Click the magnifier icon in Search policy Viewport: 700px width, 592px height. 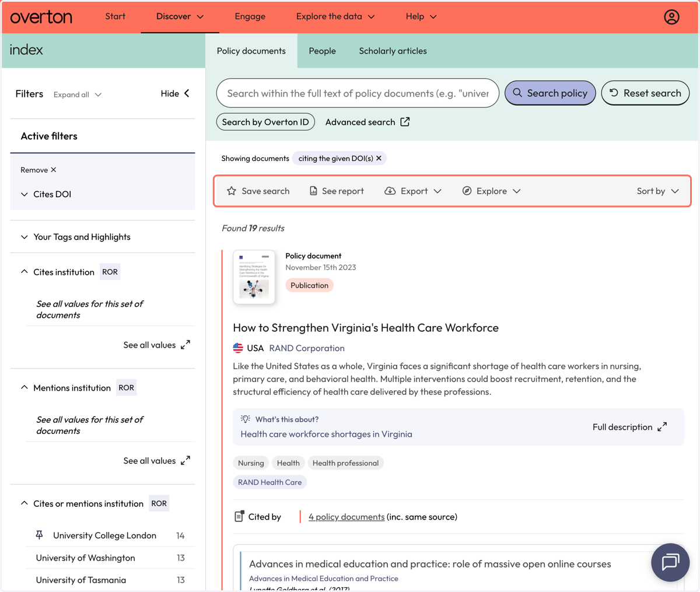pyautogui.click(x=517, y=93)
